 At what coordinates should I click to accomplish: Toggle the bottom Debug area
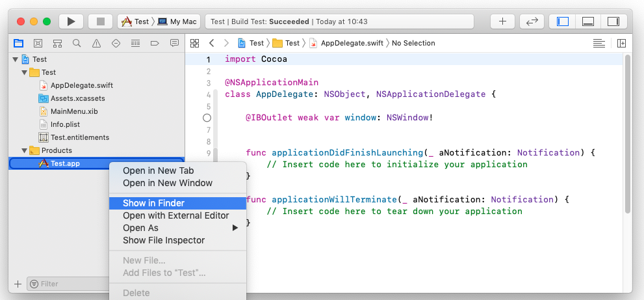tap(588, 21)
